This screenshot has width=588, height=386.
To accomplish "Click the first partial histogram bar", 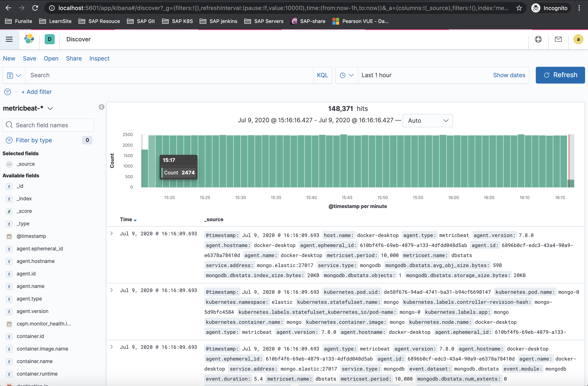I will [x=144, y=168].
